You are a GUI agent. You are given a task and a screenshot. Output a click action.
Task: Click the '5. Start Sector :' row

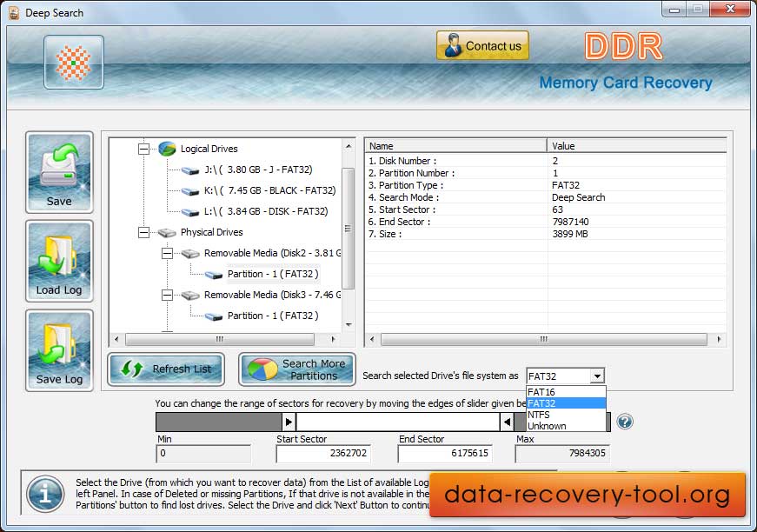(546, 209)
